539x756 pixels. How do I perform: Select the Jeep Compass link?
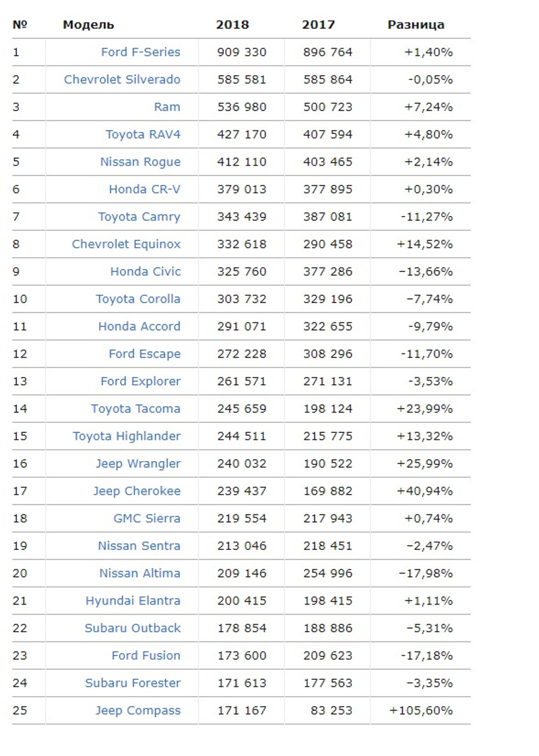137,711
